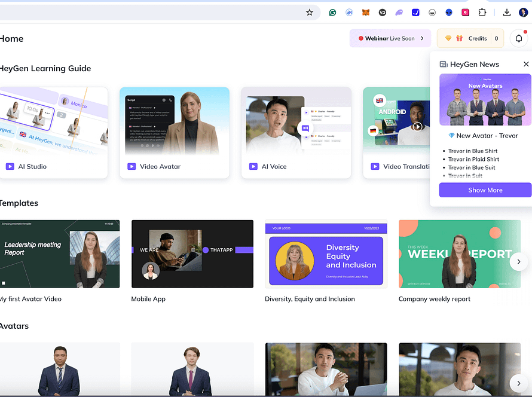532x397 pixels.
Task: Open the Chrome extensions puzzle menu
Action: coord(482,13)
